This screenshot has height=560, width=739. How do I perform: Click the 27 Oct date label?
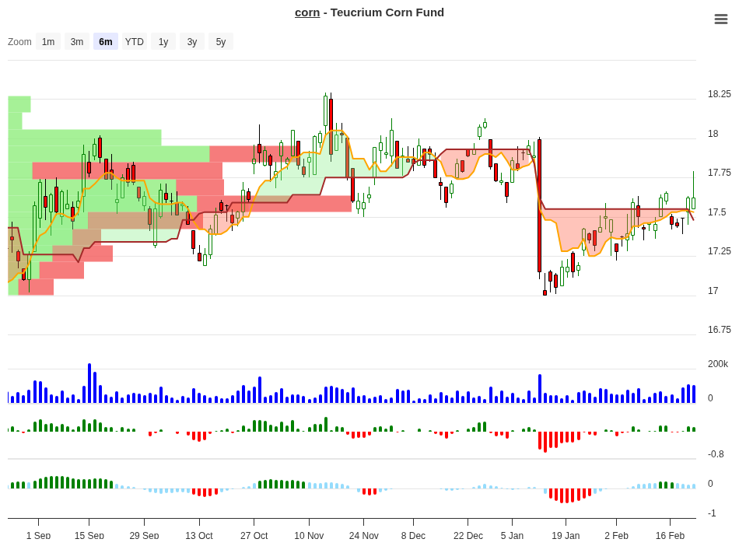(254, 535)
